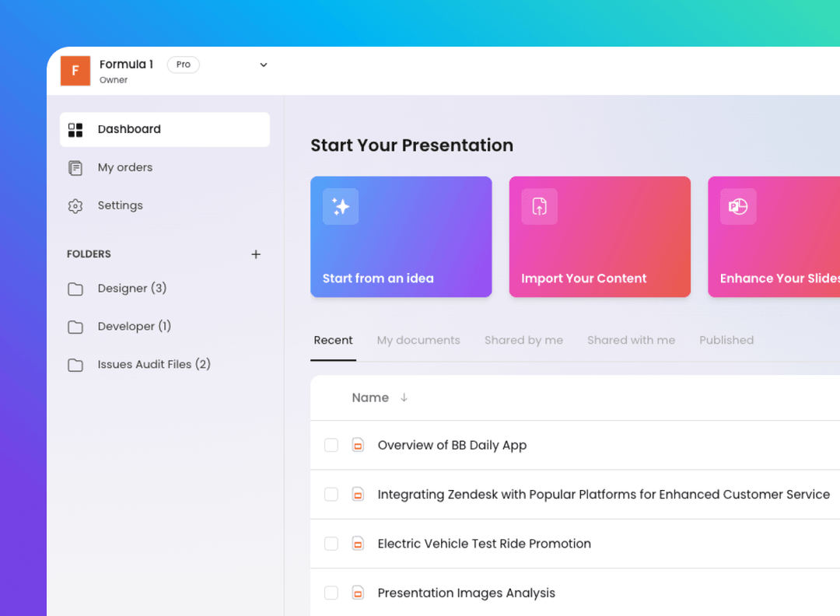
Task: Toggle the Name column sort arrow
Action: (x=404, y=397)
